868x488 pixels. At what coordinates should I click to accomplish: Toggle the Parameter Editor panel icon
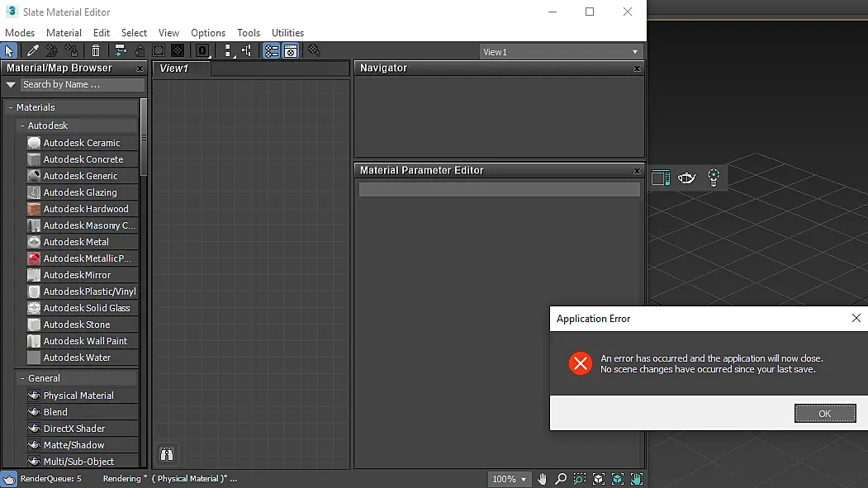click(x=291, y=51)
